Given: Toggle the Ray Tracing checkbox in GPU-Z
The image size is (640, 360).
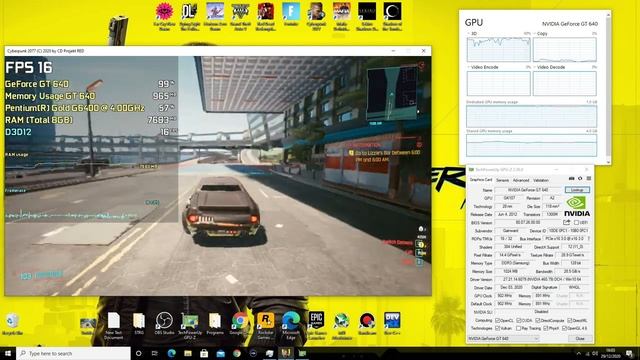Looking at the screenshot, I should (x=518, y=329).
